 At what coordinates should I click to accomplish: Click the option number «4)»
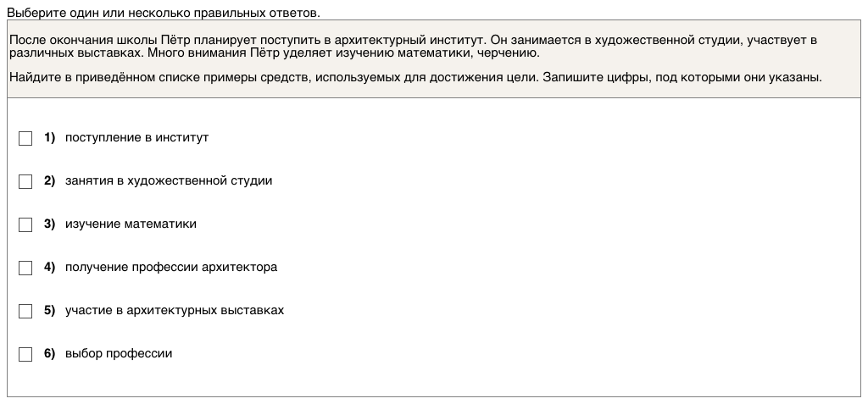click(49, 267)
